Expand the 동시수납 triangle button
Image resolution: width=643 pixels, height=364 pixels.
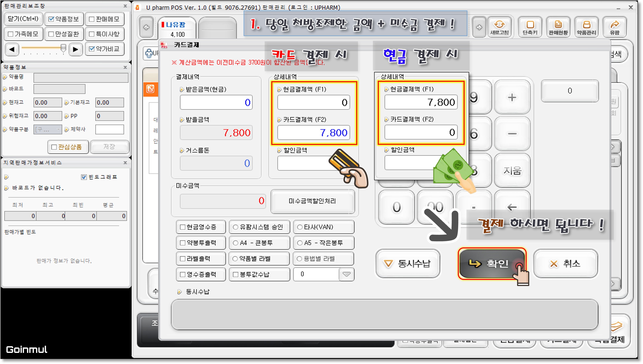[x=408, y=264]
